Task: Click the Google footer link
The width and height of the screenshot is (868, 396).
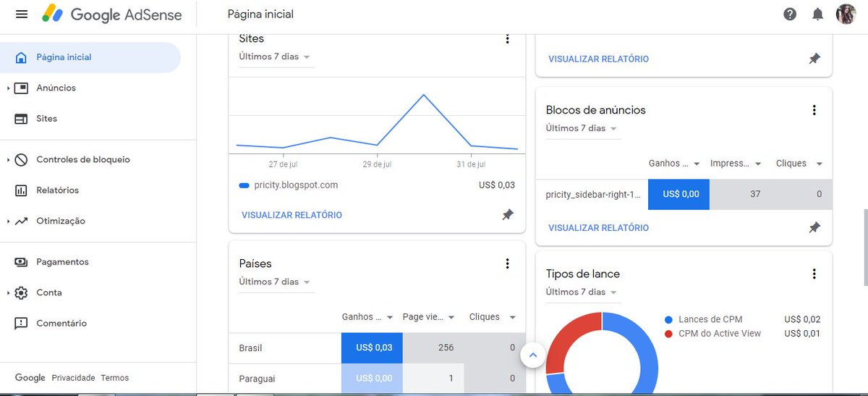Action: (30, 378)
